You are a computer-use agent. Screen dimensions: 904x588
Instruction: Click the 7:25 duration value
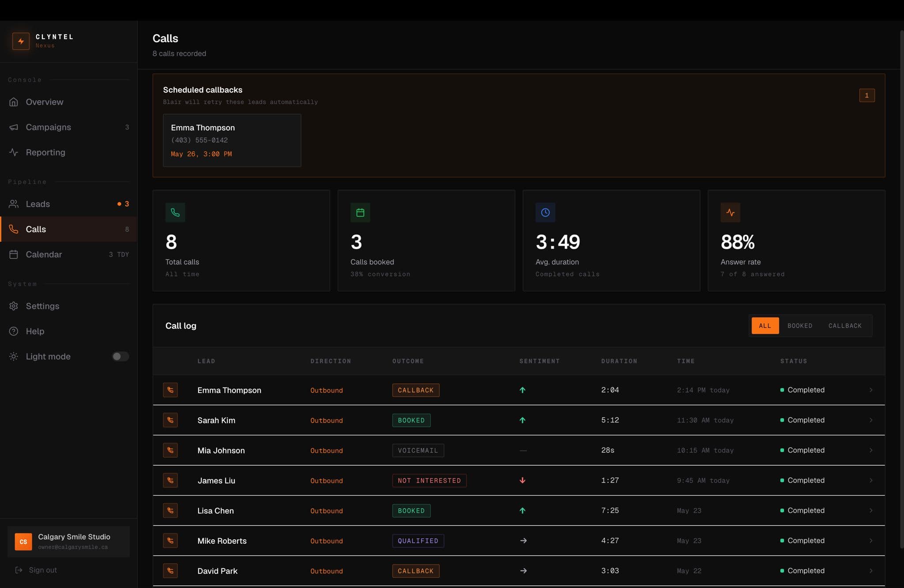click(610, 510)
